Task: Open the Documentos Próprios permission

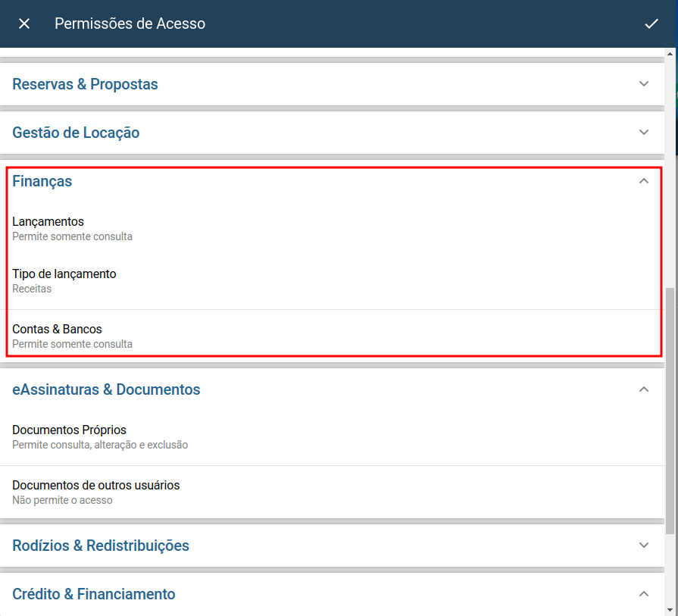Action: [x=332, y=437]
